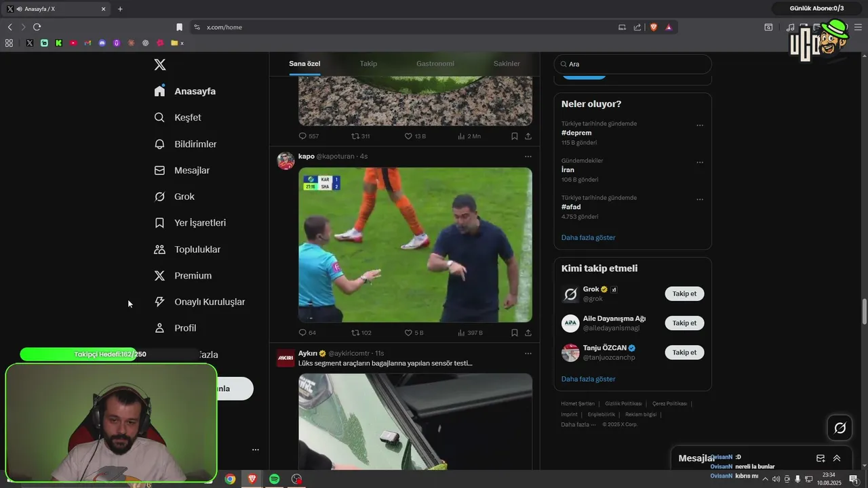Click the Ara search field

pyautogui.click(x=633, y=64)
